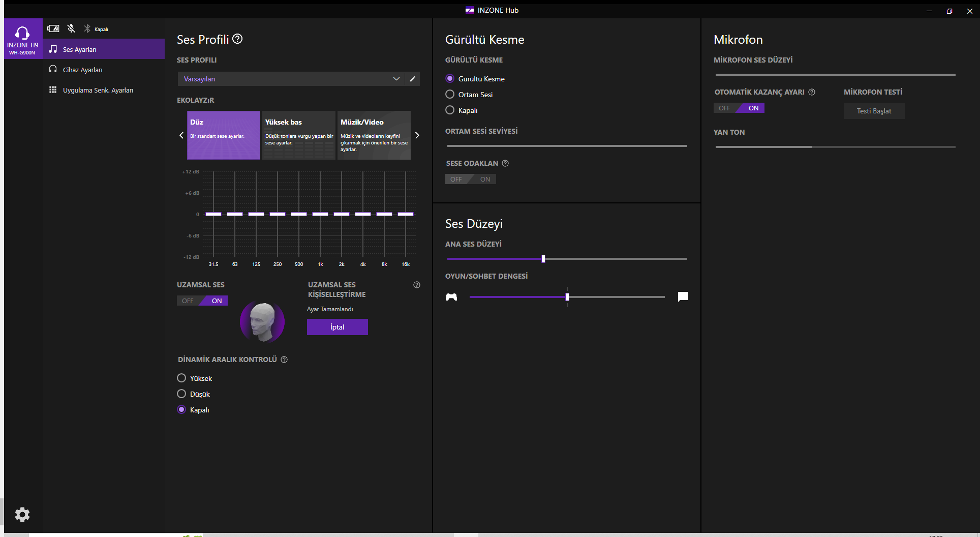Minimize the INZONE Hub window

coord(929,11)
